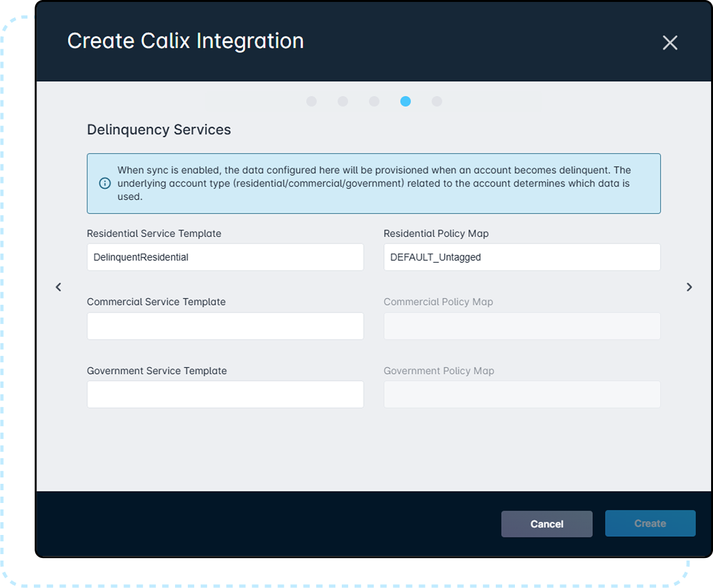This screenshot has height=588, width=713.
Task: Click the Commercial Service Template label
Action: pyautogui.click(x=156, y=302)
